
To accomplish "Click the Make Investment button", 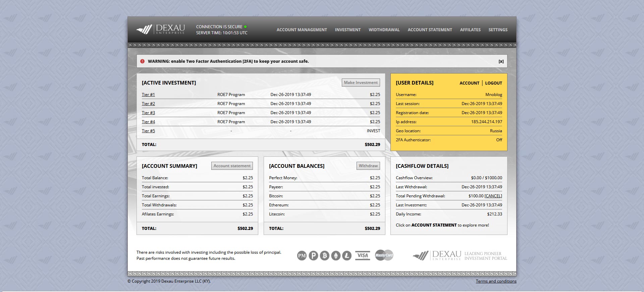I will coord(361,83).
